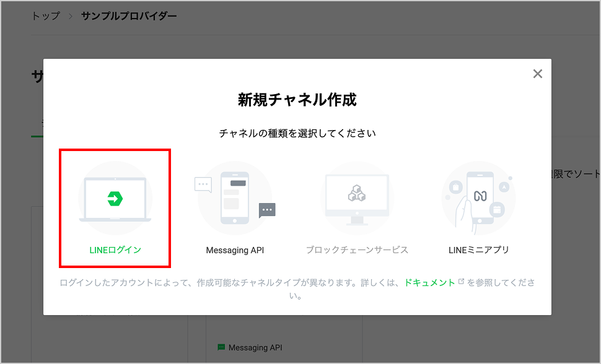601x364 pixels.
Task: Click サンプルプロバイダー in the breadcrumb
Action: (129, 15)
